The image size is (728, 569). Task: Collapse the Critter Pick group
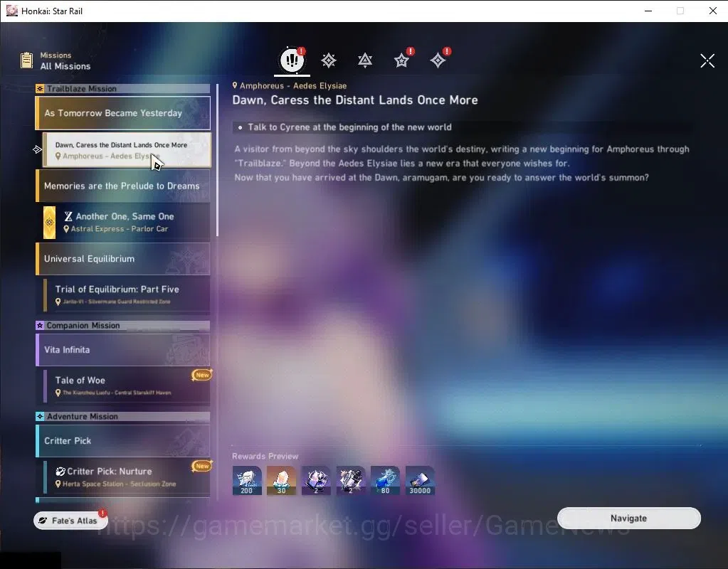(123, 440)
